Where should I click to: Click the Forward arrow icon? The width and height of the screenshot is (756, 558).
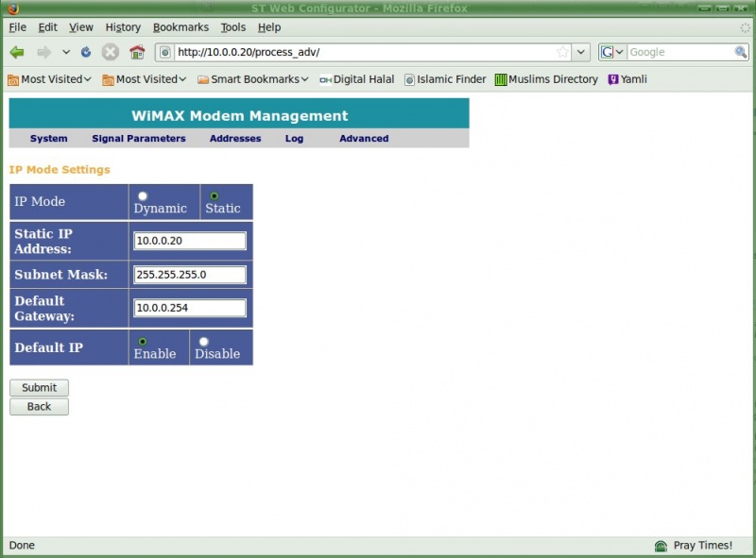(43, 52)
